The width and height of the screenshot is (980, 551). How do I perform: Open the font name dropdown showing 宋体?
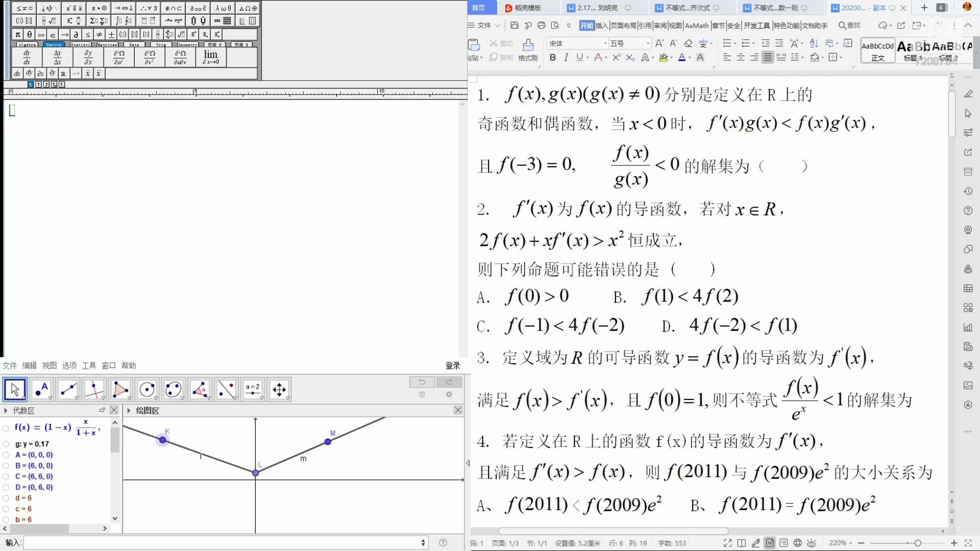pos(605,43)
